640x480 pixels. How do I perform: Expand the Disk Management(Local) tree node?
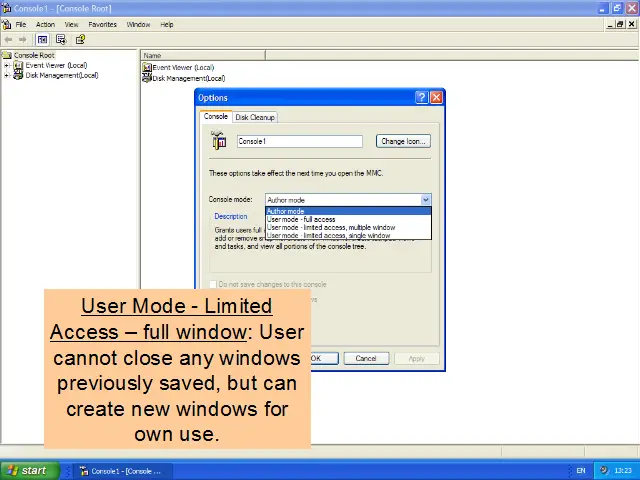click(6, 75)
